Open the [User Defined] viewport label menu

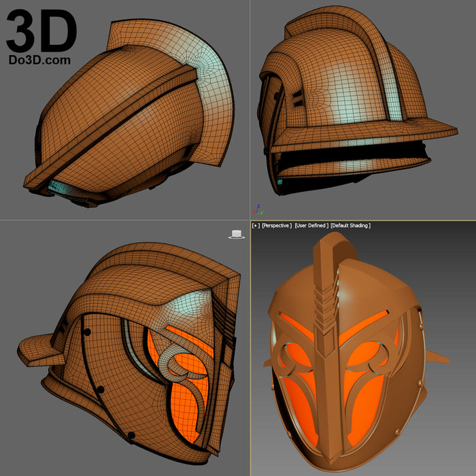[311, 226]
